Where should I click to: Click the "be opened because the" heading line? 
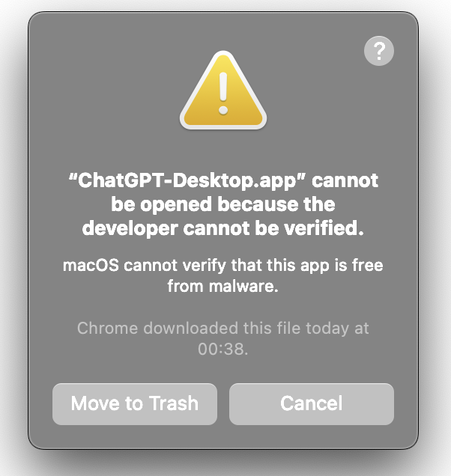tap(223, 204)
